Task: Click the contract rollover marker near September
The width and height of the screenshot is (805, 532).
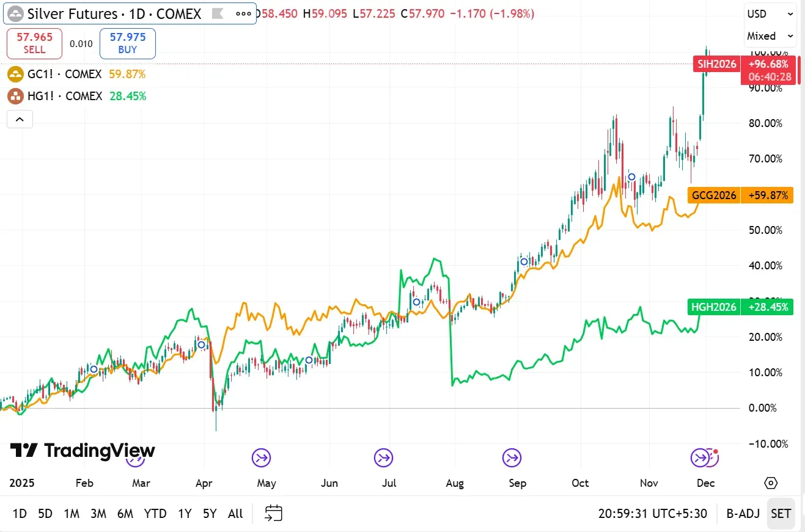Action: (x=512, y=457)
